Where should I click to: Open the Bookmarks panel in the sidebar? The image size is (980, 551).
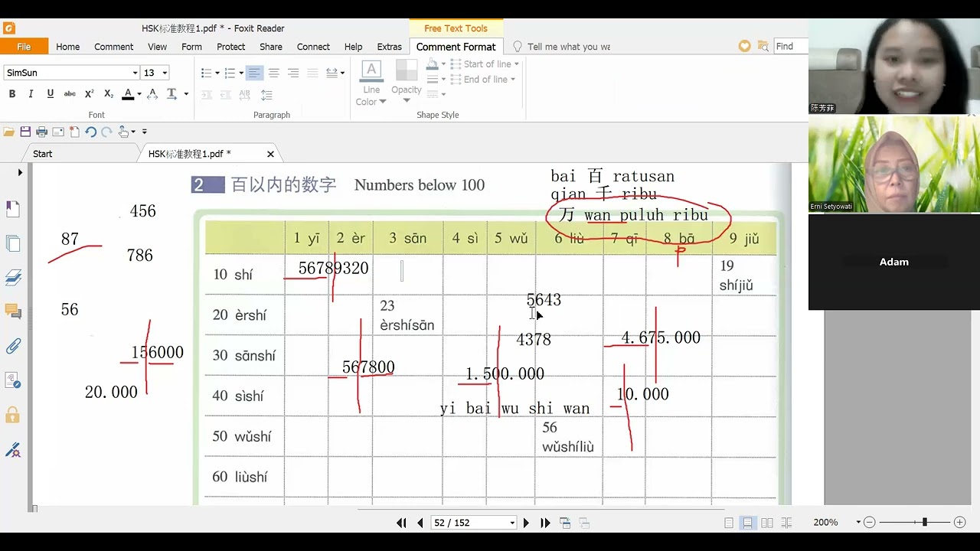[x=12, y=209]
